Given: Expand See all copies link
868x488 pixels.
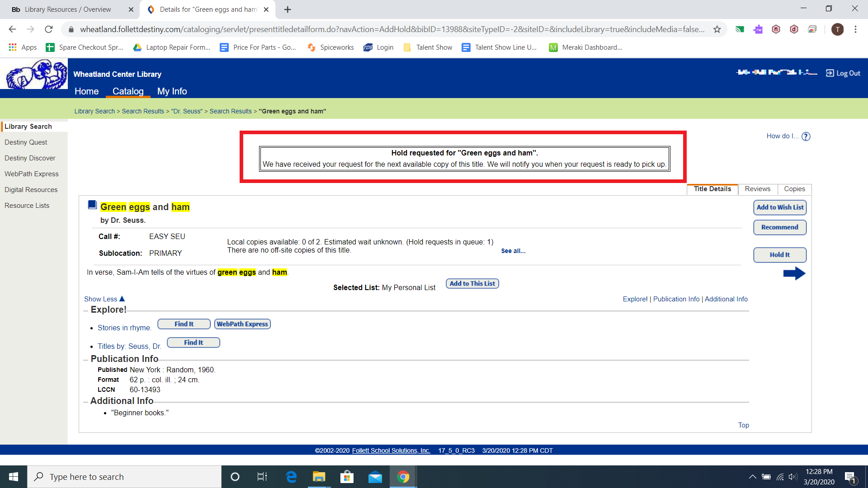Looking at the screenshot, I should point(513,251).
